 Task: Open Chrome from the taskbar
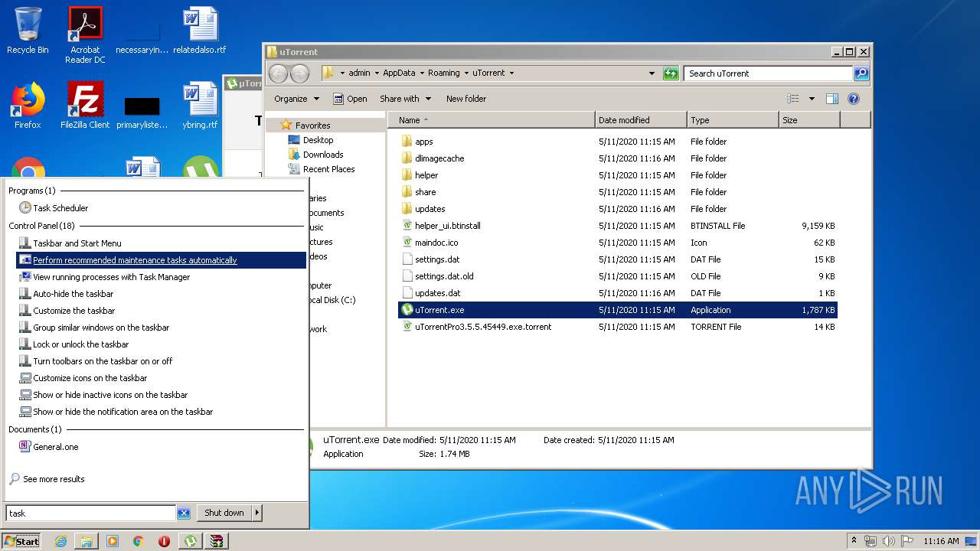coord(139,541)
